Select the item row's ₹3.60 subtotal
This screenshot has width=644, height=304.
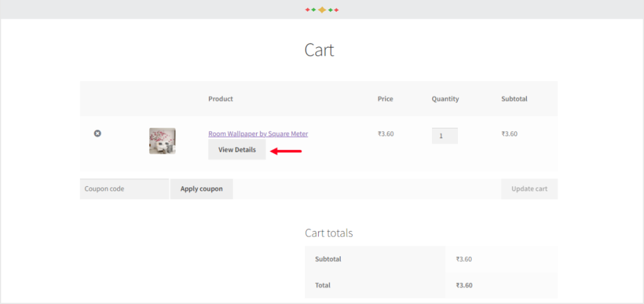[509, 133]
